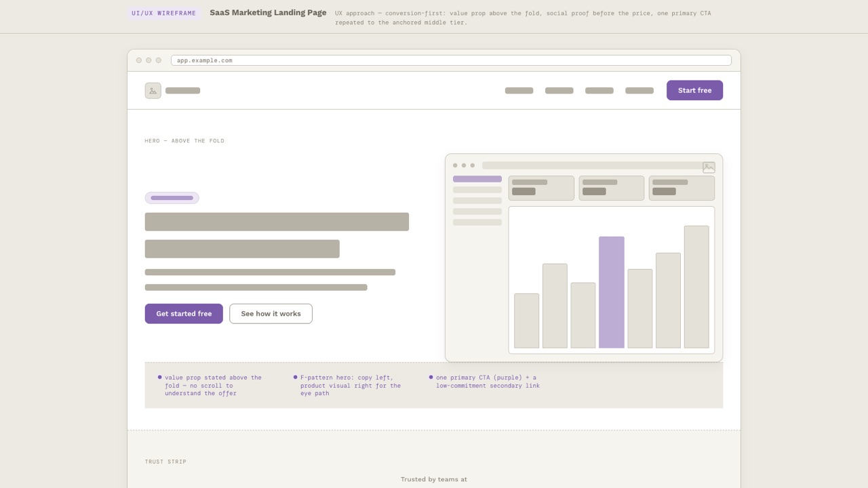Click the shortest bar in the chart
Viewport: 868px width, 488px height.
click(x=527, y=321)
